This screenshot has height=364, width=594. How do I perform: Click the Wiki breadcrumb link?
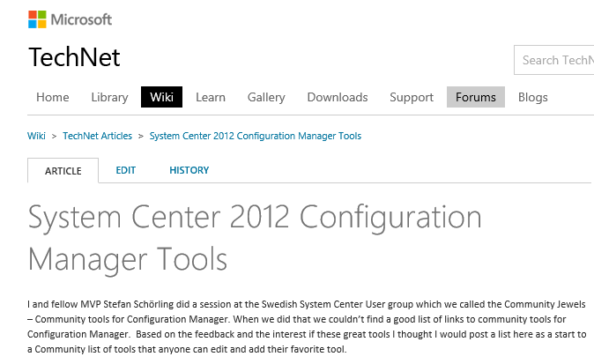tap(36, 136)
